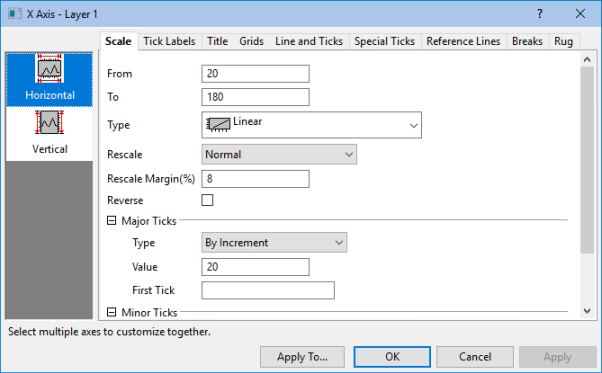The image size is (602, 373).
Task: Click the Origin app icon in the title bar
Action: tap(14, 14)
